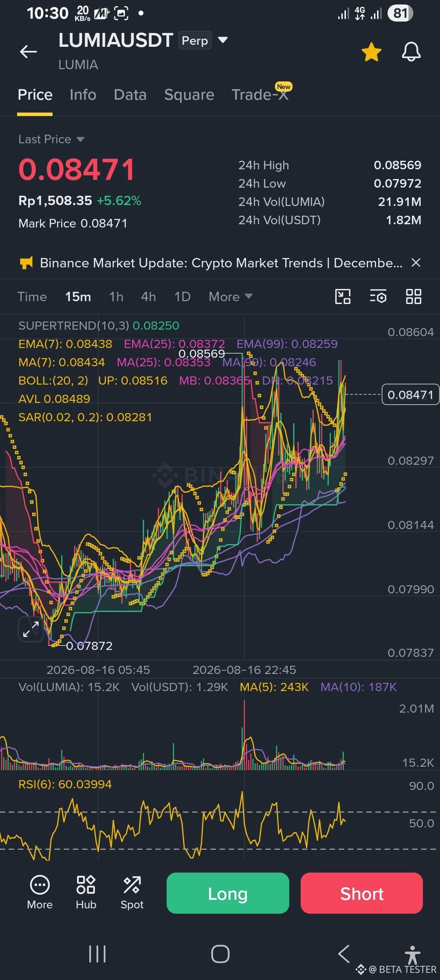Tap the current price tag 0.08471
The height and width of the screenshot is (980, 440).
pyautogui.click(x=410, y=394)
